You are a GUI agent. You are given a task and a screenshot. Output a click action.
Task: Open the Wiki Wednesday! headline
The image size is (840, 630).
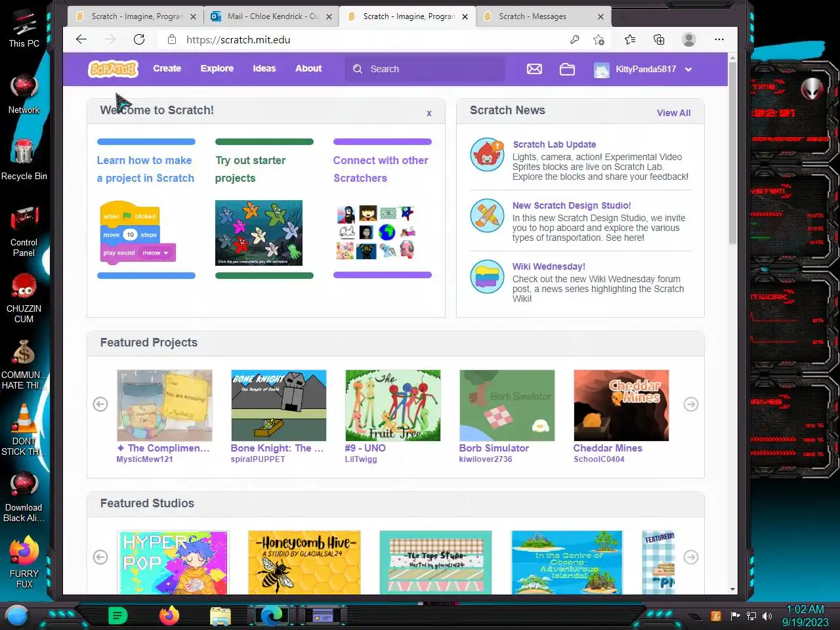[549, 266]
